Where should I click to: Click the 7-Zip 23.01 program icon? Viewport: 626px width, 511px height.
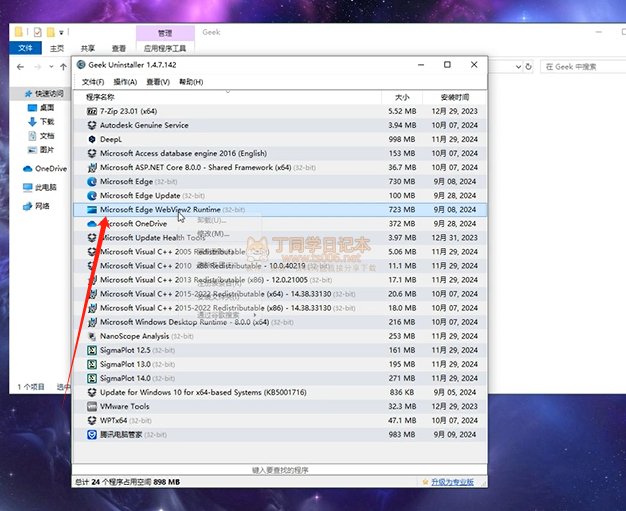pyautogui.click(x=92, y=111)
